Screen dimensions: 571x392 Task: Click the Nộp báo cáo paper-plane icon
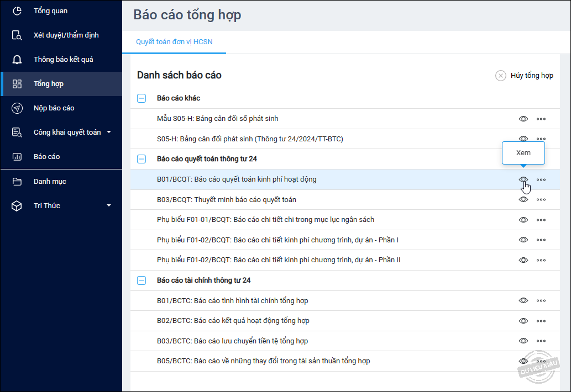point(17,108)
